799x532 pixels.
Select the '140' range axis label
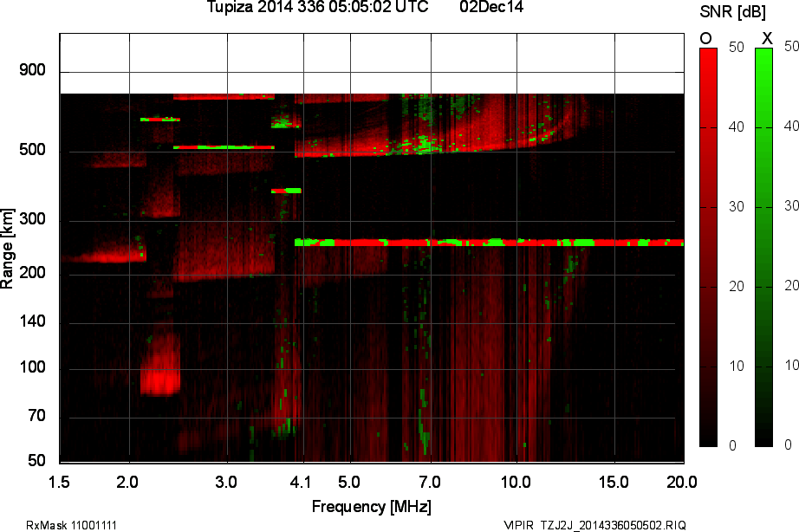(x=33, y=321)
